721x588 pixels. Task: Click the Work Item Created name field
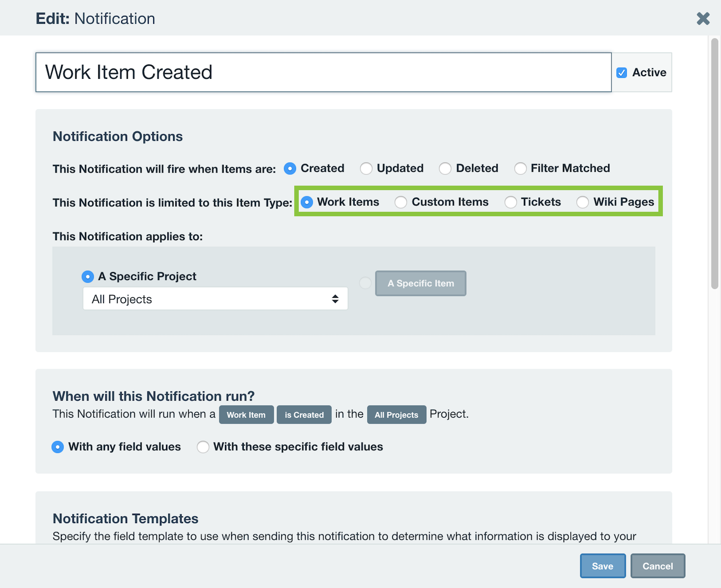click(x=323, y=72)
